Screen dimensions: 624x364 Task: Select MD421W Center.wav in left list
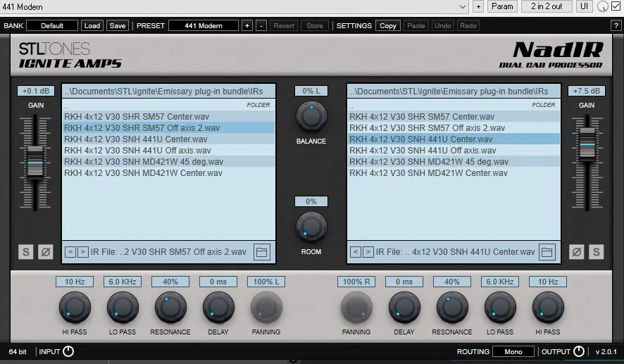coord(168,173)
